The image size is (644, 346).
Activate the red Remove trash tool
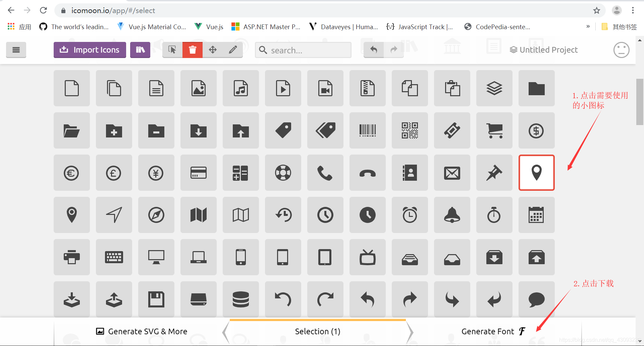point(193,50)
